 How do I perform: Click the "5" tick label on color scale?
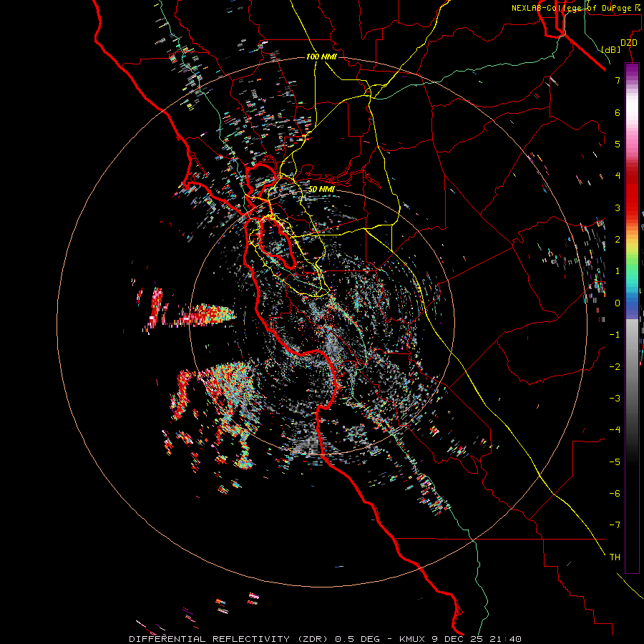coord(618,144)
